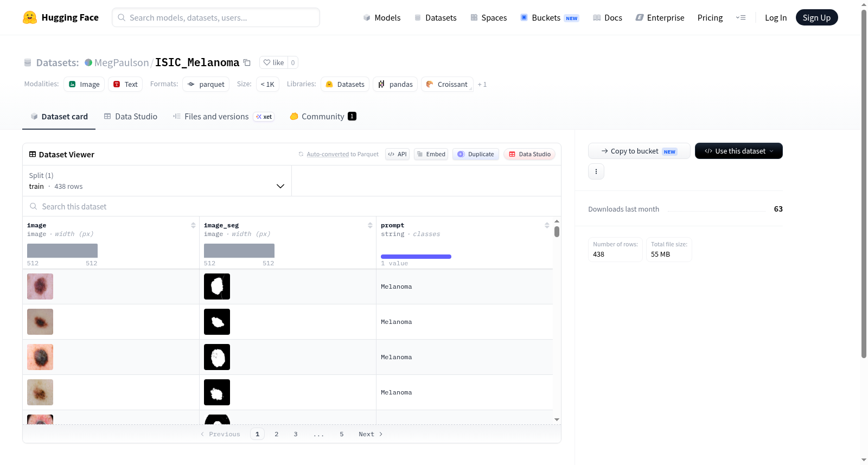This screenshot has height=465, width=868.
Task: Click the first row Melanoma cell
Action: coord(464,286)
